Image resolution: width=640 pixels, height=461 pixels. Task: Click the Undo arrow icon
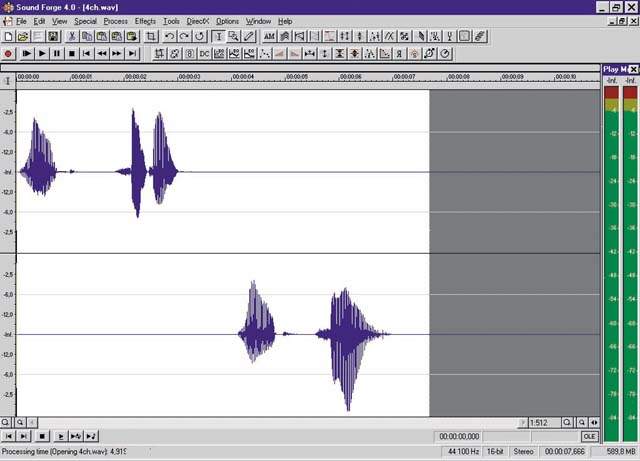point(169,36)
